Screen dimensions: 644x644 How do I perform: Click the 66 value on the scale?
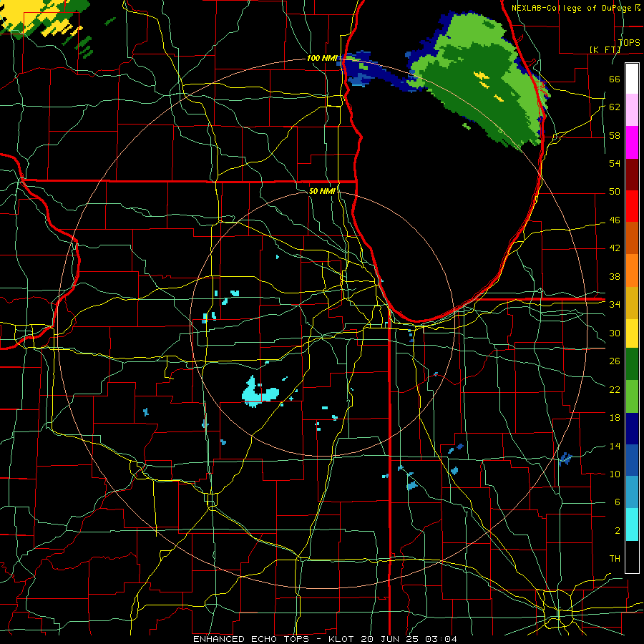point(615,79)
